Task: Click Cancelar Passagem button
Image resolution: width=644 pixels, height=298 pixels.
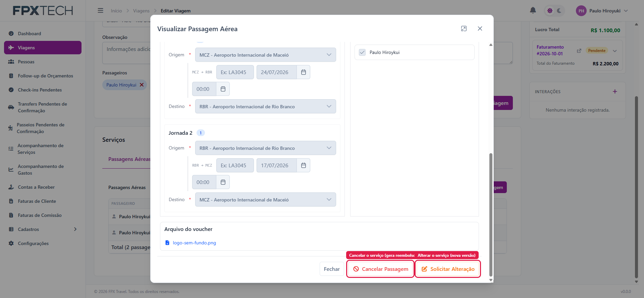Action: 380,269
